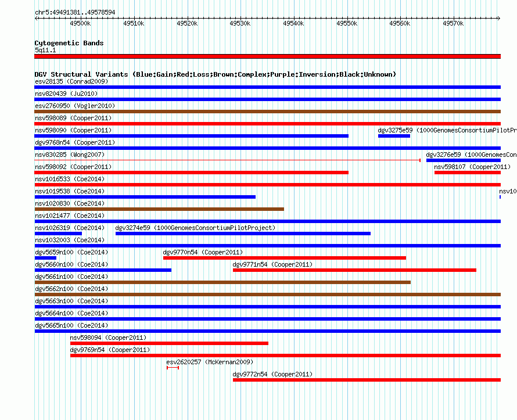Select the nsv1026319 short blue bar
This screenshot has width=517, height=420.
58,234
